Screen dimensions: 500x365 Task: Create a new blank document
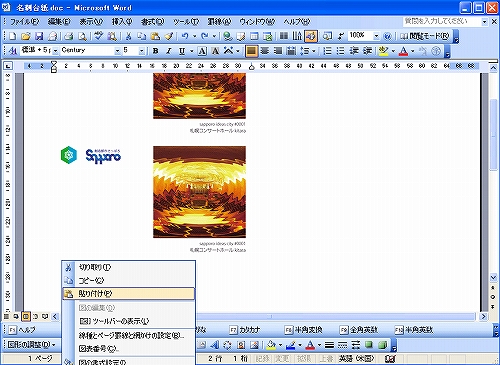12,36
